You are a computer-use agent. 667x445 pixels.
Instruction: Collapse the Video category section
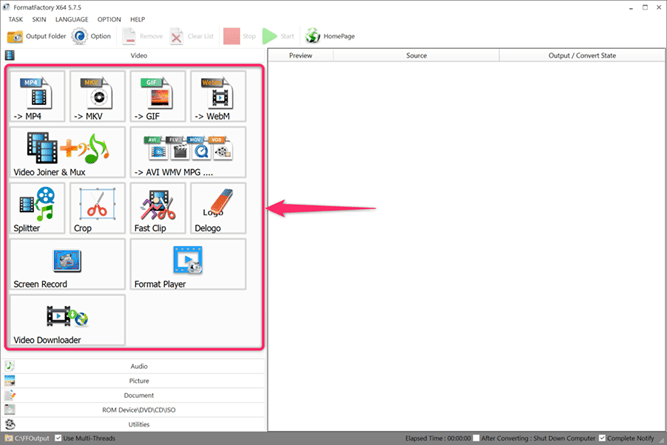(134, 56)
